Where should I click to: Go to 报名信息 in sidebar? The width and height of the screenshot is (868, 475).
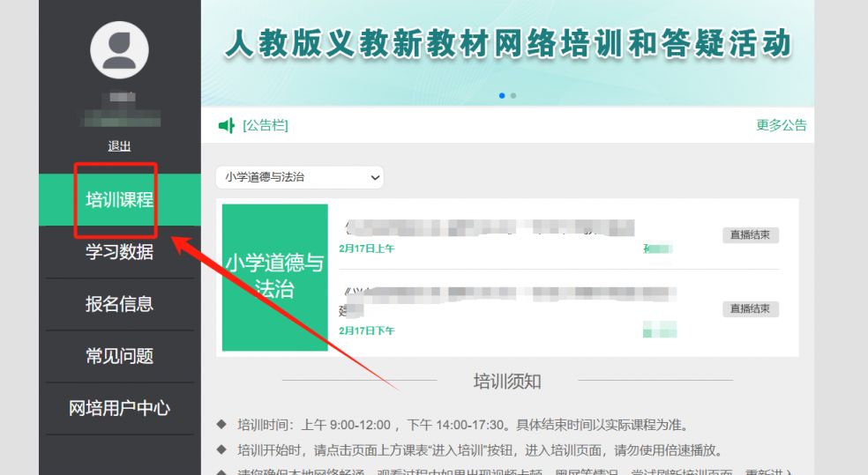pos(120,303)
